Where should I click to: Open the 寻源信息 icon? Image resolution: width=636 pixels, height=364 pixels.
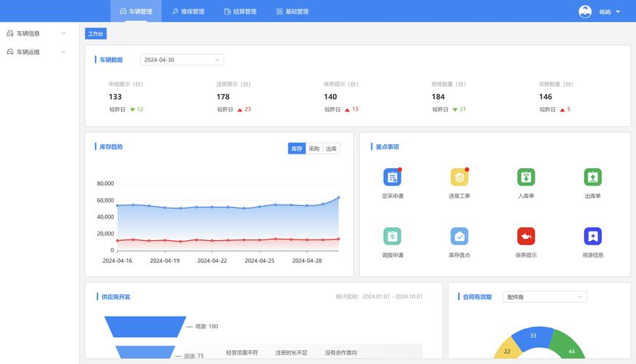click(592, 237)
